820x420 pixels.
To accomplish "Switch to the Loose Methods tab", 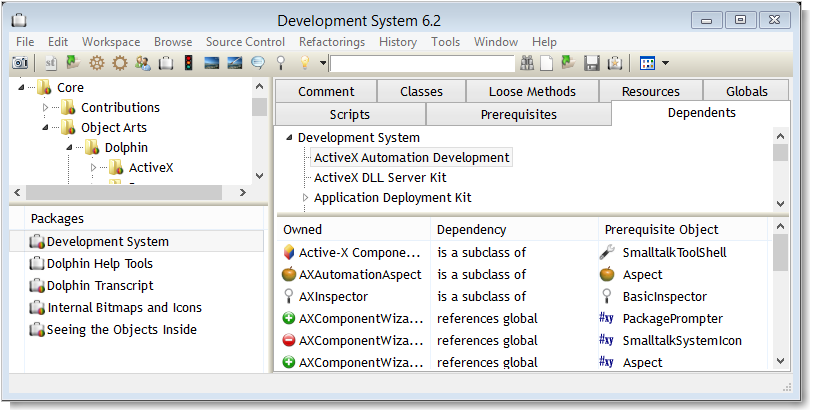I will [532, 92].
